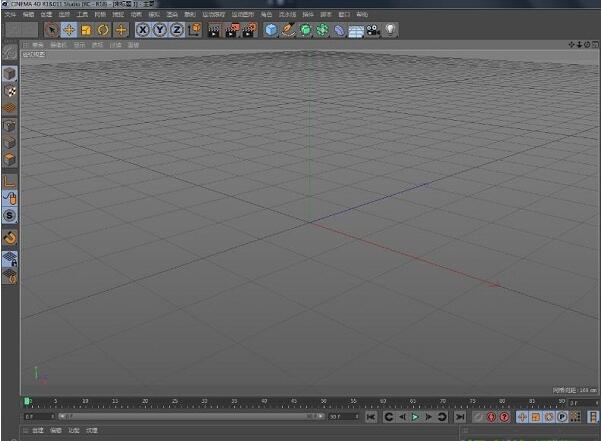The height and width of the screenshot is (441, 602).
Task: Toggle the Viewport Solo S icon
Action: pyautogui.click(x=10, y=216)
